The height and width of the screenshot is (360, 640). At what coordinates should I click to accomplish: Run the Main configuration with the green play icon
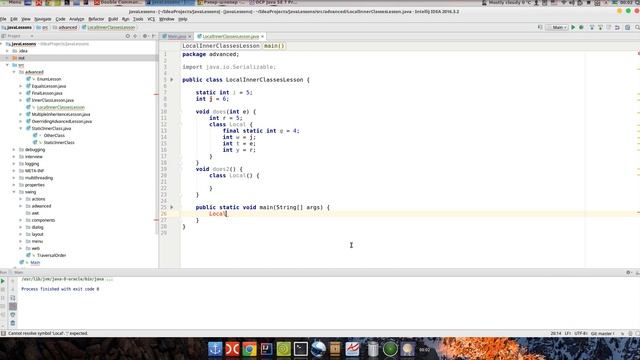[573, 27]
